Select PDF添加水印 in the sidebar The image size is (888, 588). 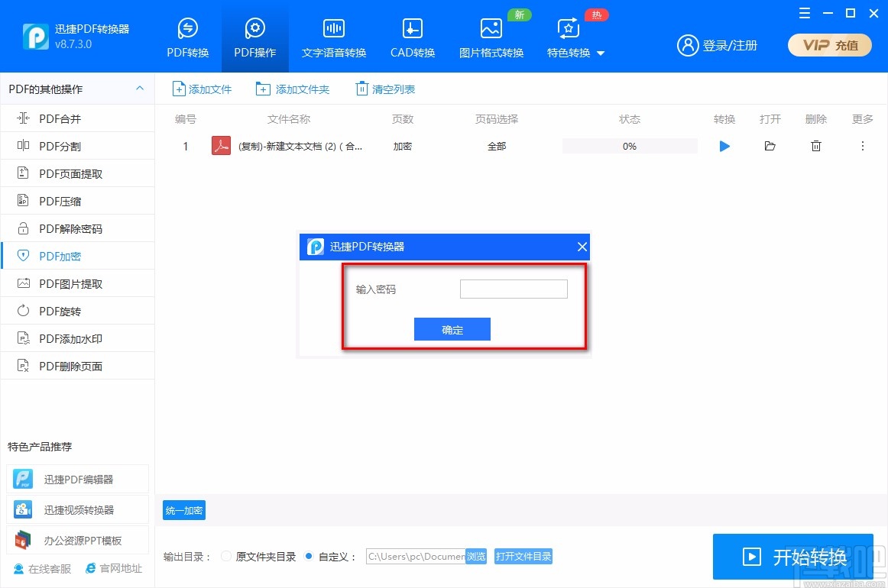78,338
